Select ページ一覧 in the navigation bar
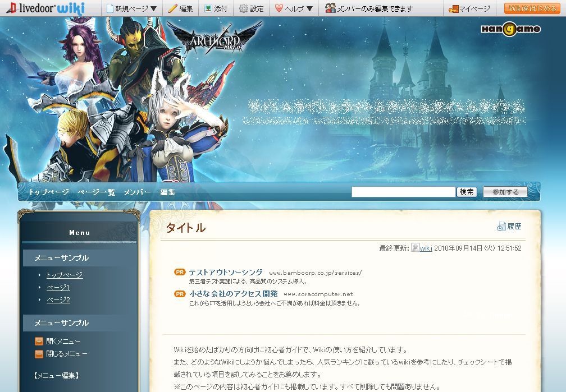Image resolution: width=566 pixels, height=392 pixels. (x=96, y=192)
